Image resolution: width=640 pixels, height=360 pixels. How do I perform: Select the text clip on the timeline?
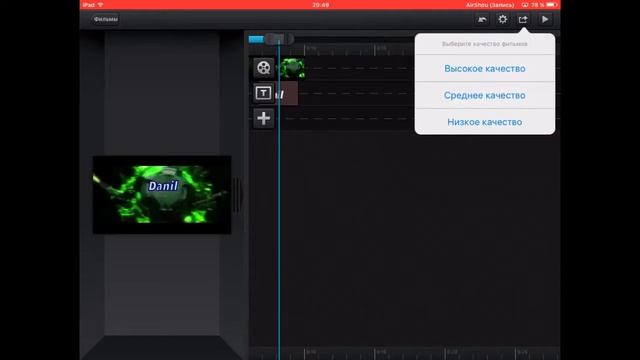point(288,93)
